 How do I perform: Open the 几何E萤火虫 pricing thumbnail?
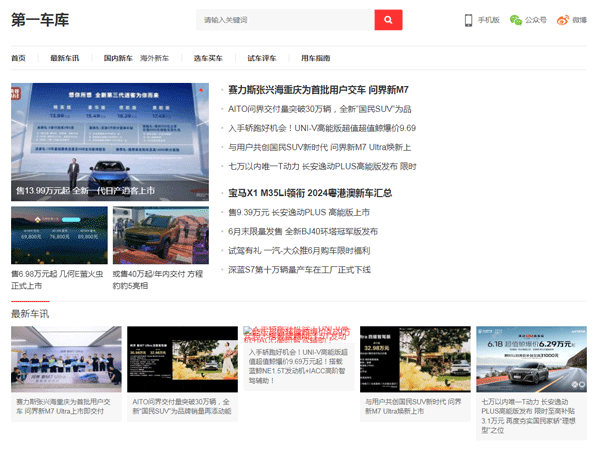coord(59,235)
